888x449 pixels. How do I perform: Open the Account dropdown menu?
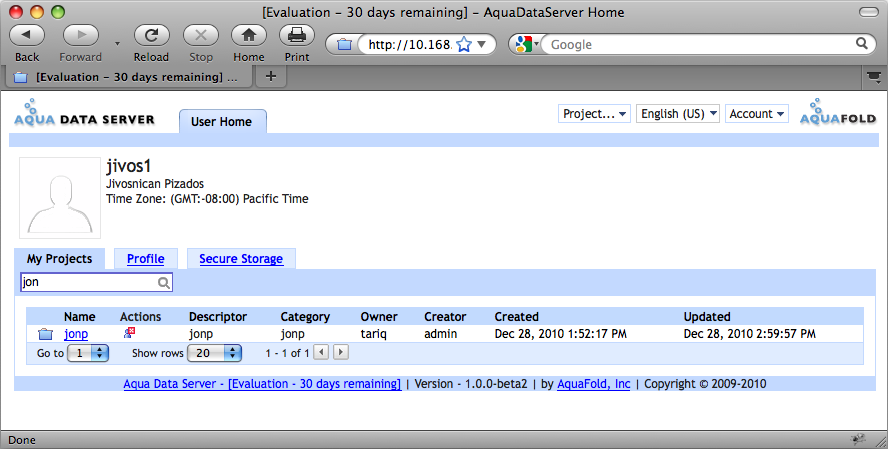757,114
